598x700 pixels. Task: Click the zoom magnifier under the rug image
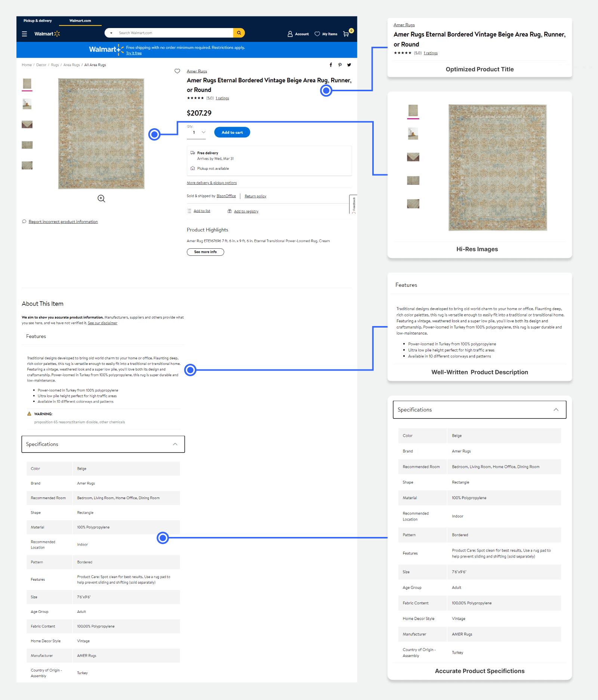tap(101, 199)
